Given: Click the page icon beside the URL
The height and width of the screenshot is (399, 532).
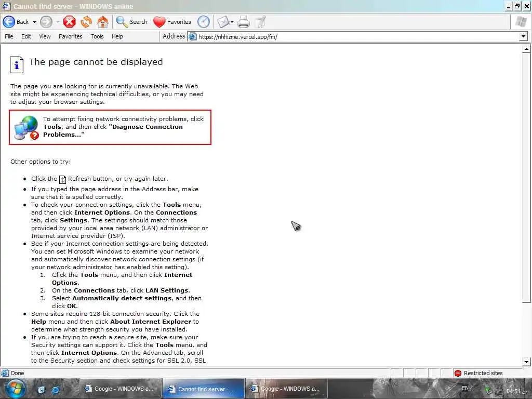Looking at the screenshot, I should (x=192, y=37).
